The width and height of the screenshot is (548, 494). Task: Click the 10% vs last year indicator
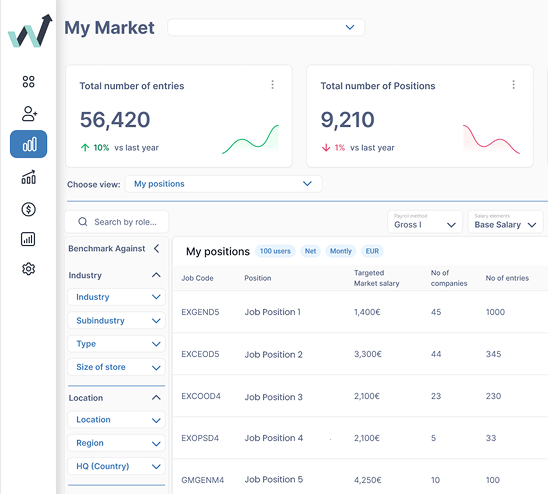120,148
